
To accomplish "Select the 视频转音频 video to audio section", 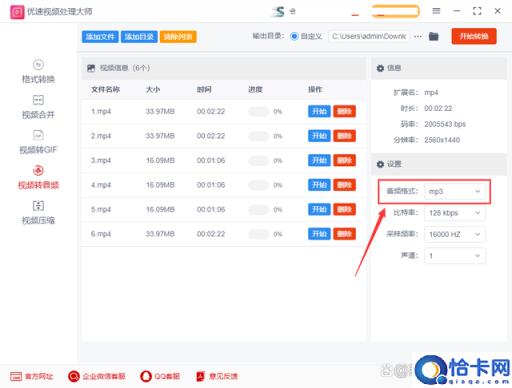I will [38, 177].
